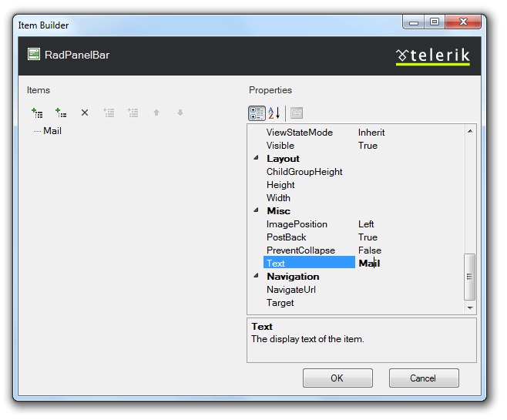Click the Left value of ImagePosition
Viewport: 507px width, 420px height.
366,224
